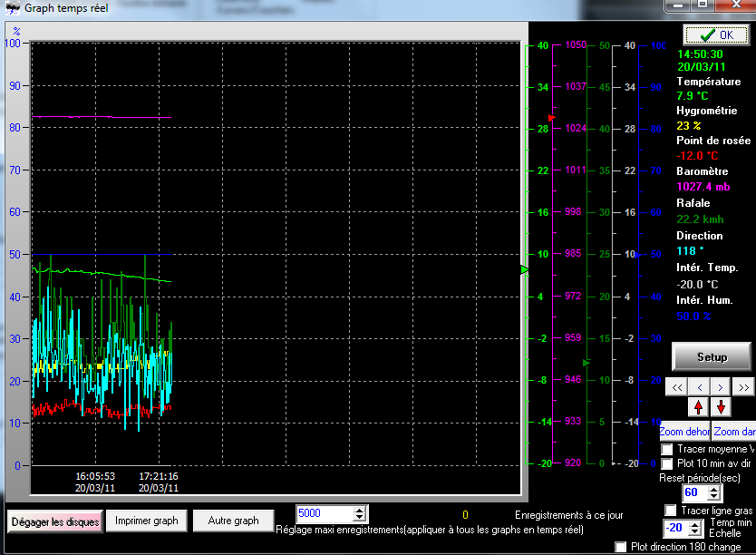This screenshot has height=555, width=756.
Task: Click the Température label
Action: coord(709,82)
